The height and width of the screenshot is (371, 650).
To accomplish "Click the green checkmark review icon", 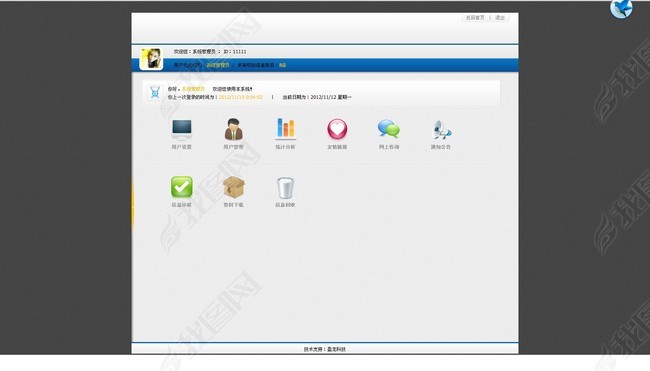I will [182, 187].
